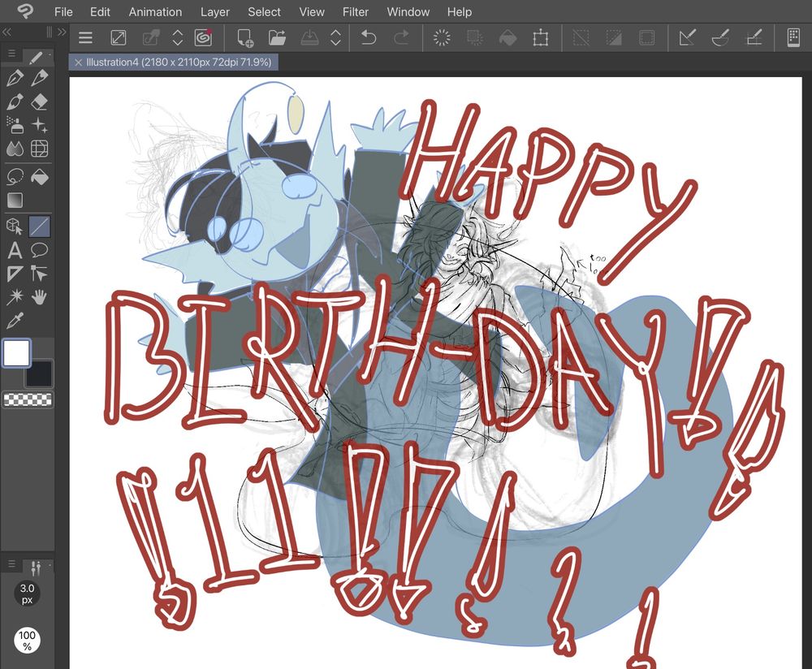812x669 pixels.
Task: Open the Window menu
Action: tap(408, 12)
